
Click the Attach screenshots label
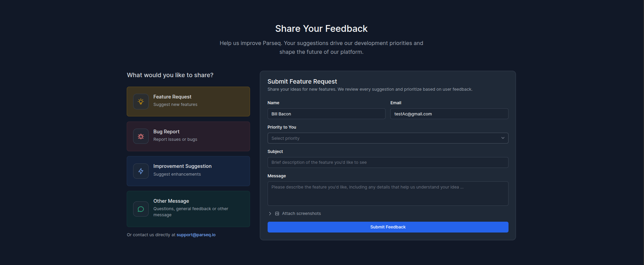coord(301,214)
